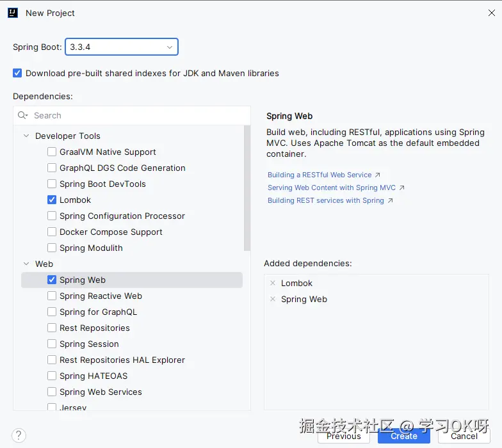Close the New Project dialog
The height and width of the screenshot is (448, 502).
(x=492, y=13)
